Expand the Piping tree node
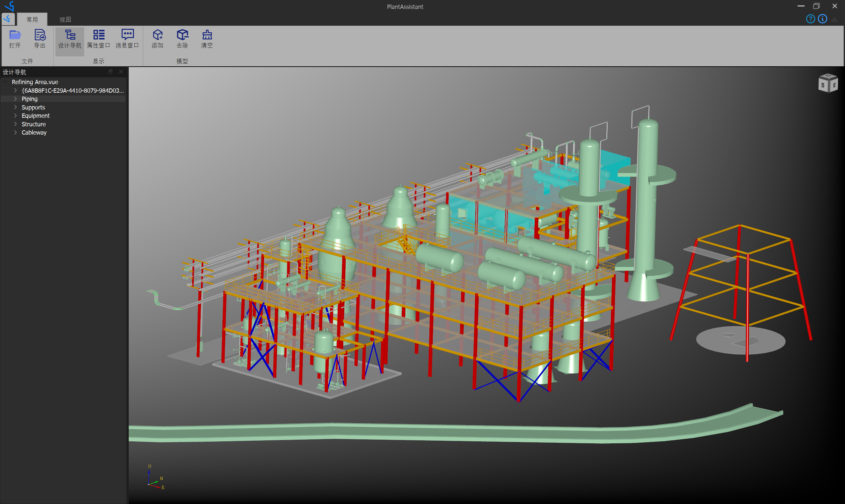The height and width of the screenshot is (504, 845). pos(15,99)
